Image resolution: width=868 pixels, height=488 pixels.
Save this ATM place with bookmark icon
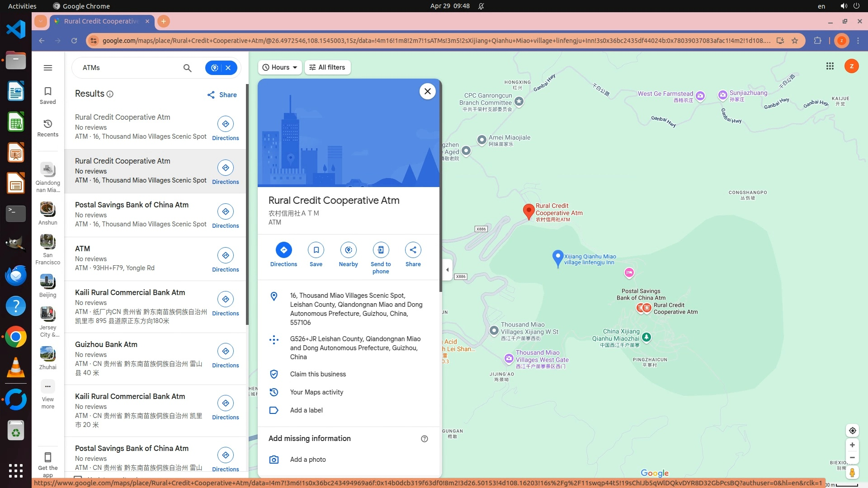(316, 250)
